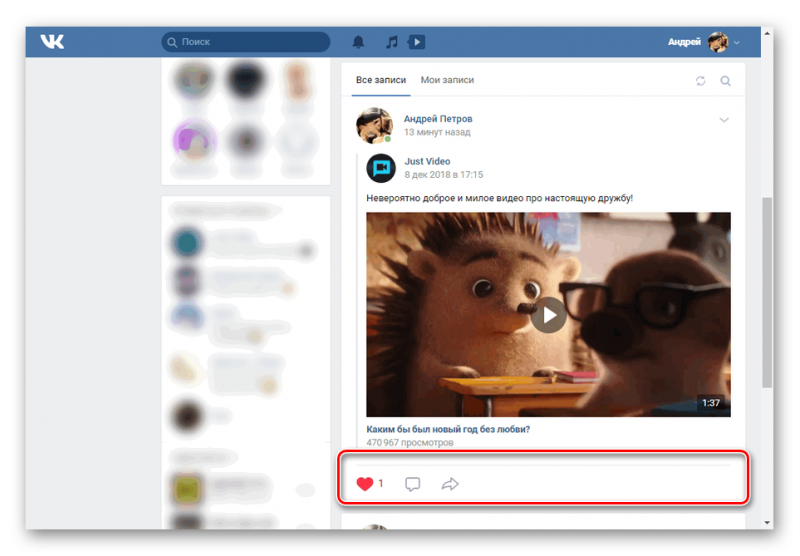Click the video duration 1:37 label

[x=711, y=403]
